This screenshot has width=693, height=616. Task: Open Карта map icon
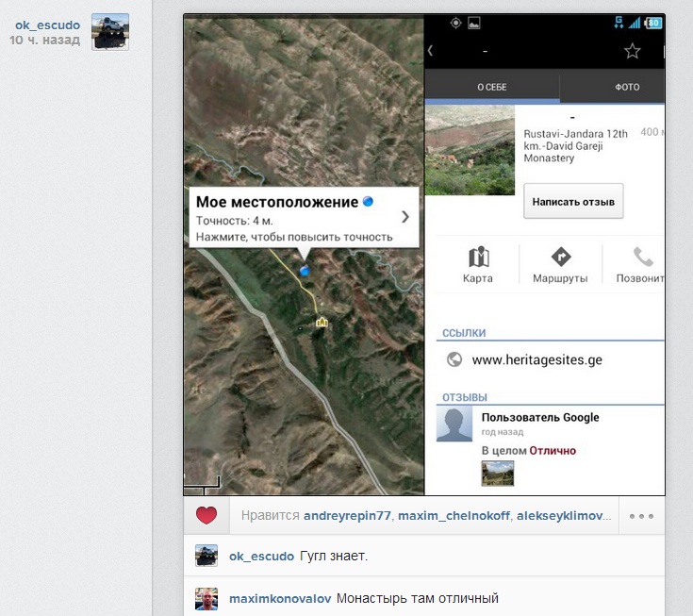point(478,257)
